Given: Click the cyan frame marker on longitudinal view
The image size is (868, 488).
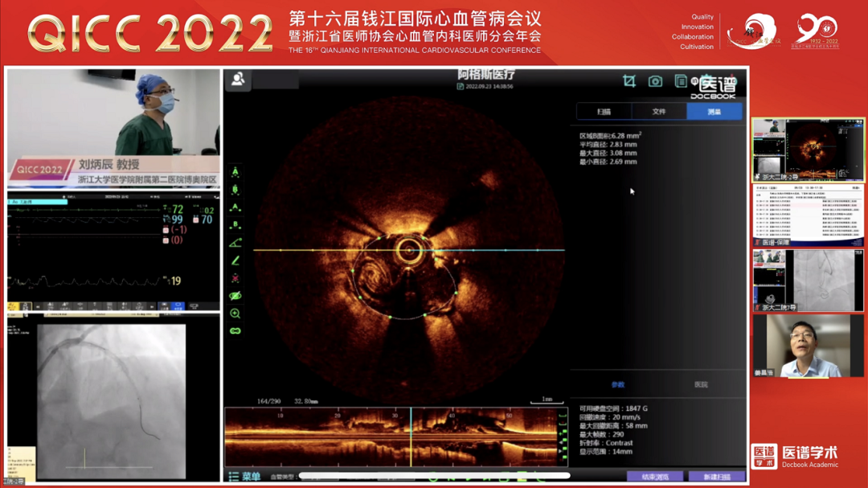Looking at the screenshot, I should pyautogui.click(x=411, y=437).
